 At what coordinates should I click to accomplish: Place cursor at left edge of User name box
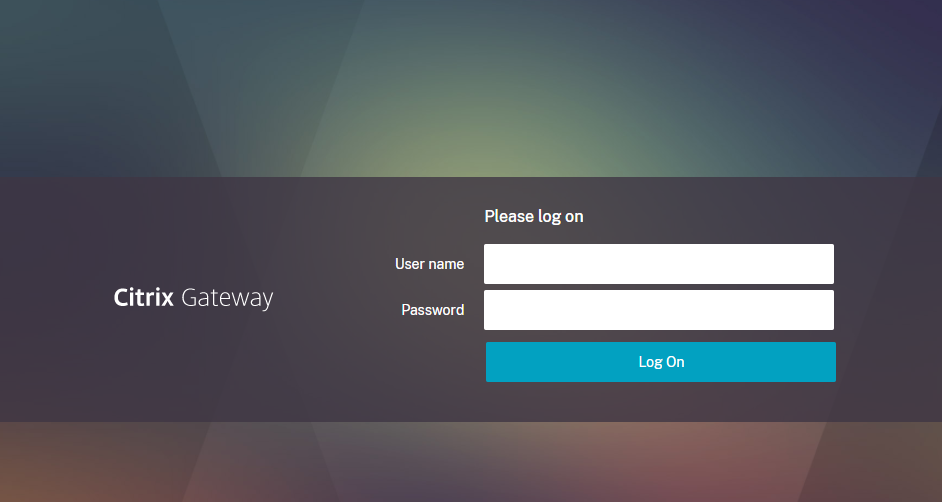tap(490, 264)
